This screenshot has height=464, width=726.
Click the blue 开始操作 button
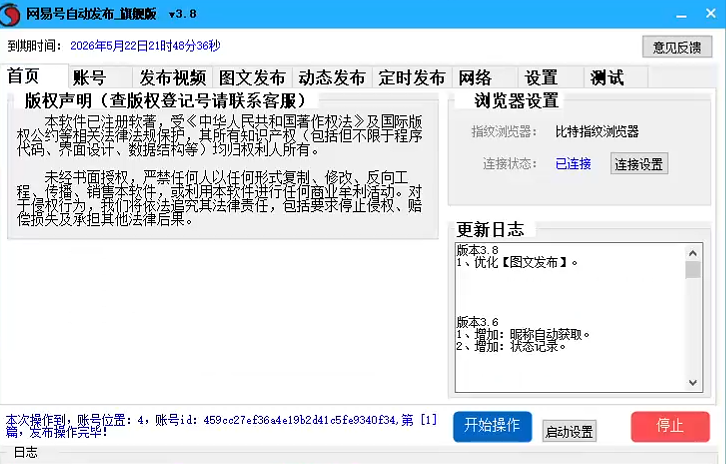492,426
